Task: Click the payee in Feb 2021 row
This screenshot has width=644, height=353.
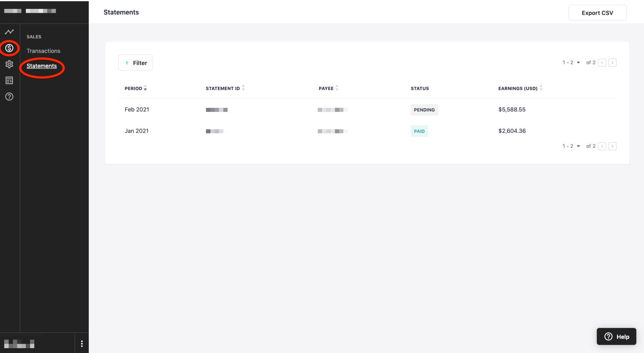Action: [332, 110]
